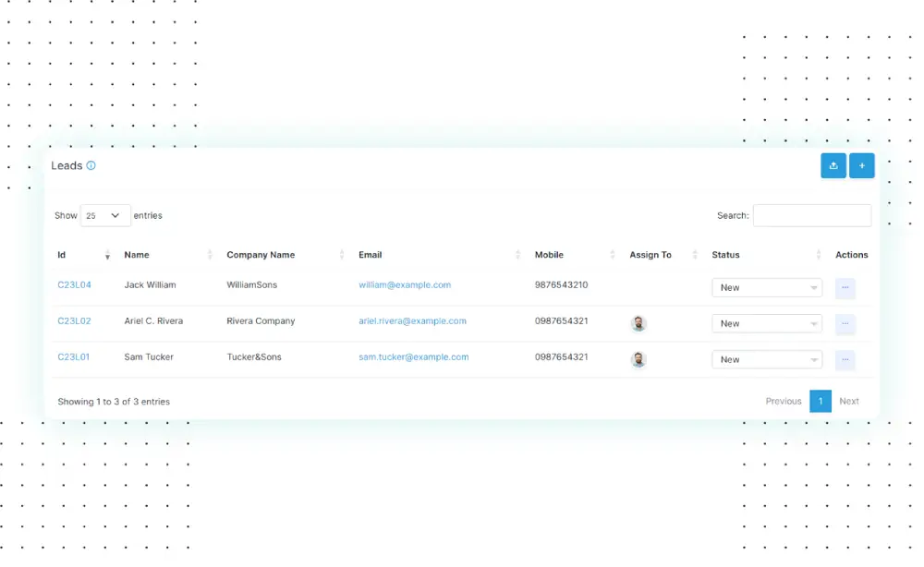Sort the table by Mobile column
The height and width of the screenshot is (567, 924).
click(613, 255)
